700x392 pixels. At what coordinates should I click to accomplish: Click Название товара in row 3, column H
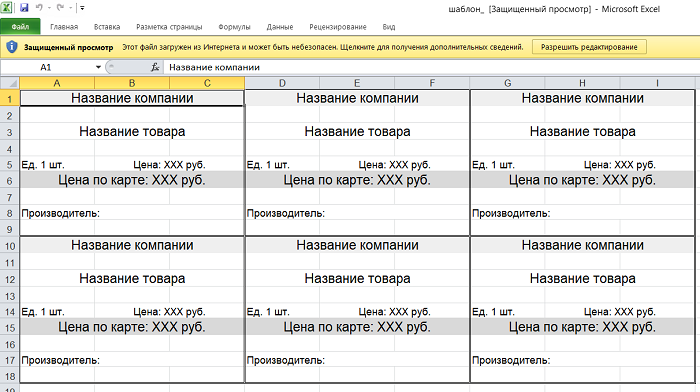point(583,132)
